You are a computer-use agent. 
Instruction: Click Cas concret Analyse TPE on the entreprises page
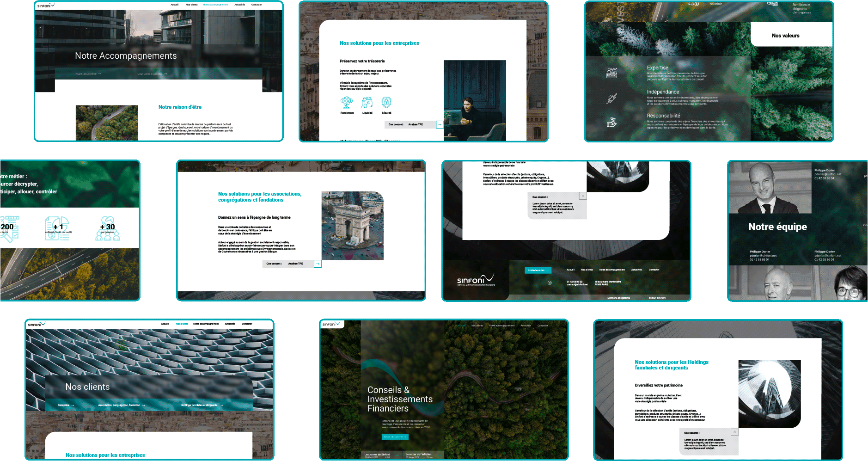click(x=410, y=124)
